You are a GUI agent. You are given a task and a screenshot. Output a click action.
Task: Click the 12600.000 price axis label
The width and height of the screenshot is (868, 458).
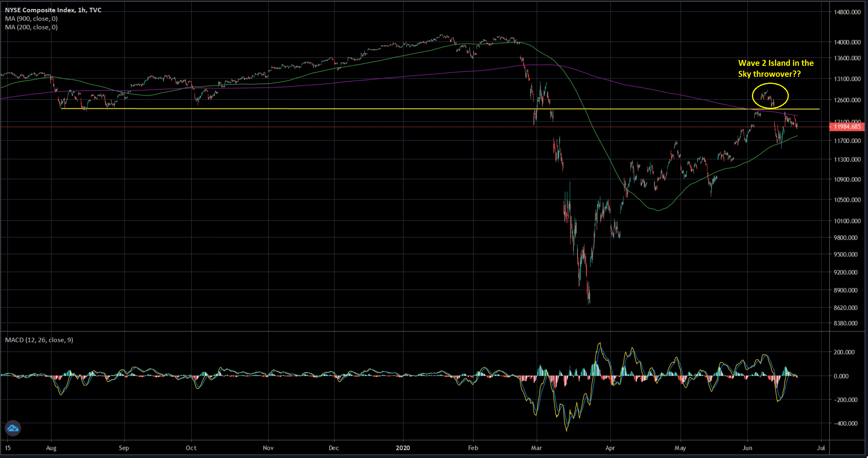[x=847, y=100]
